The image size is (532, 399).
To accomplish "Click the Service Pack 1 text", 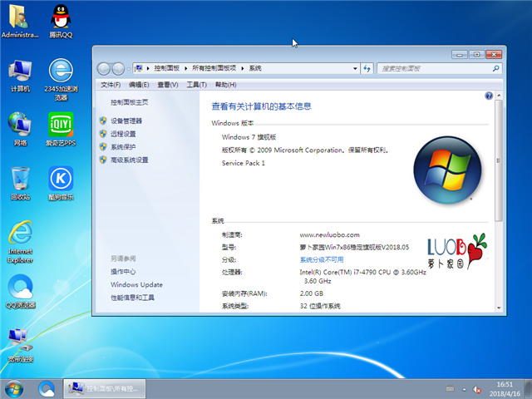I will coord(244,163).
